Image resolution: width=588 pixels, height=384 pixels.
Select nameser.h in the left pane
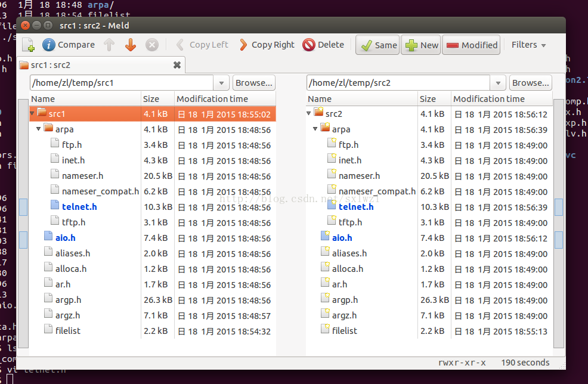[x=82, y=175]
